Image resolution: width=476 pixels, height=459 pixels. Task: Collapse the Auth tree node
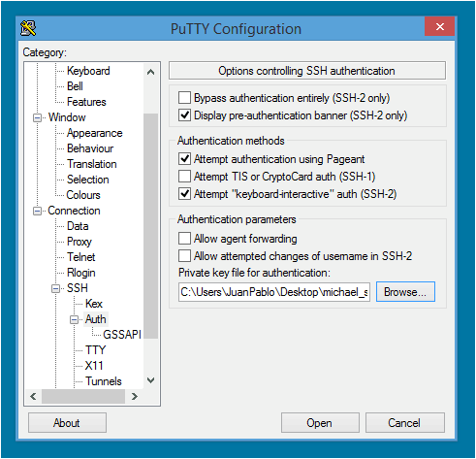click(75, 319)
